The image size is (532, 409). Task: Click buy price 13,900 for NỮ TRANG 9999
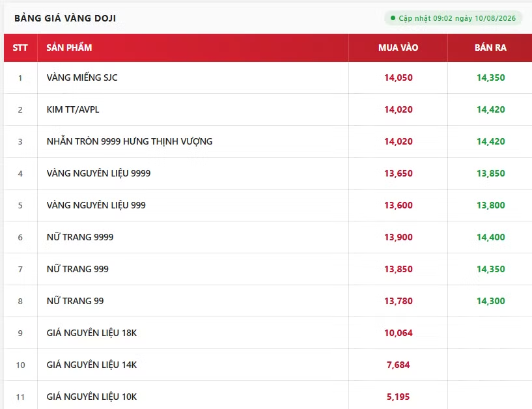pyautogui.click(x=399, y=237)
